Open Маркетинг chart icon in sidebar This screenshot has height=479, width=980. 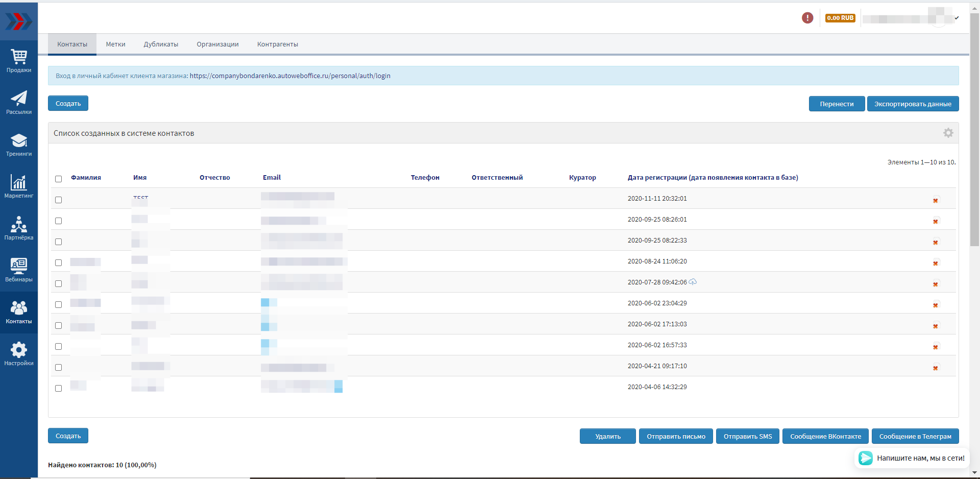pos(19,186)
